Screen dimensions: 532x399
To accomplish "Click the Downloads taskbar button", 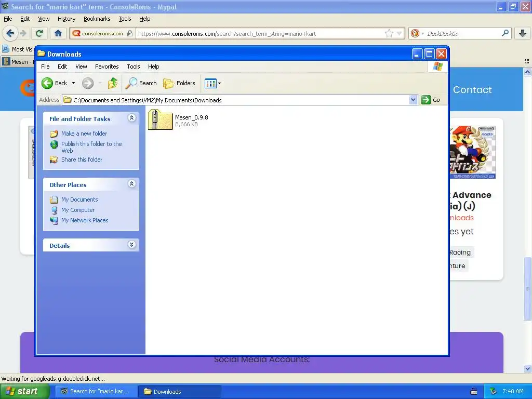I will [x=180, y=392].
